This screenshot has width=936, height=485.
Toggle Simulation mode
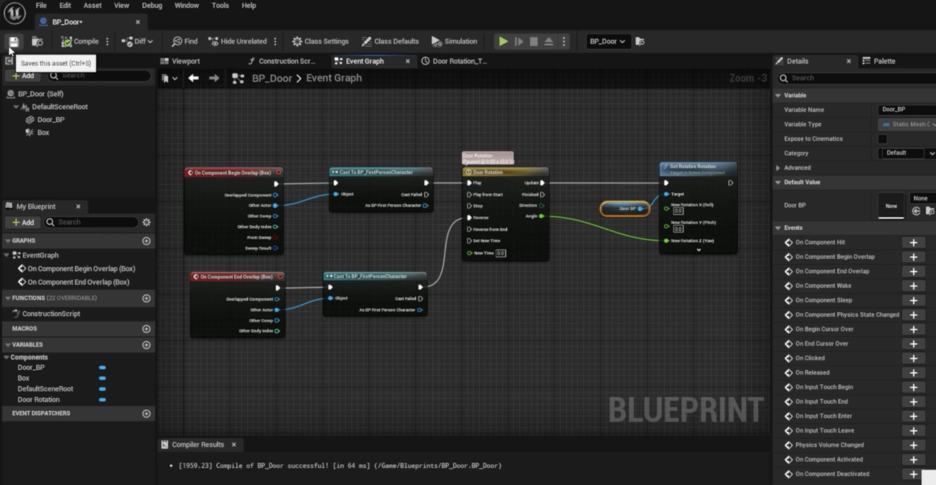(454, 41)
